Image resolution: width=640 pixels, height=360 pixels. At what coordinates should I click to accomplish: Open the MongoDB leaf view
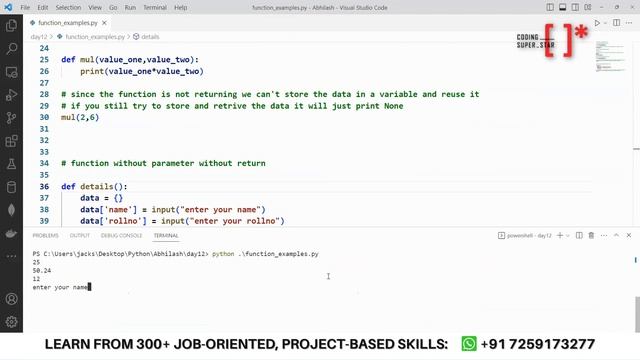11,210
